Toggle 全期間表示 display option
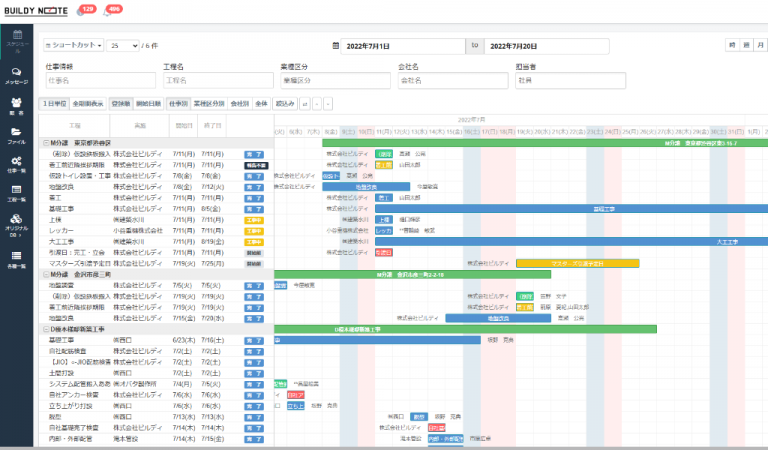Image resolution: width=768 pixels, height=450 pixels. click(88, 103)
